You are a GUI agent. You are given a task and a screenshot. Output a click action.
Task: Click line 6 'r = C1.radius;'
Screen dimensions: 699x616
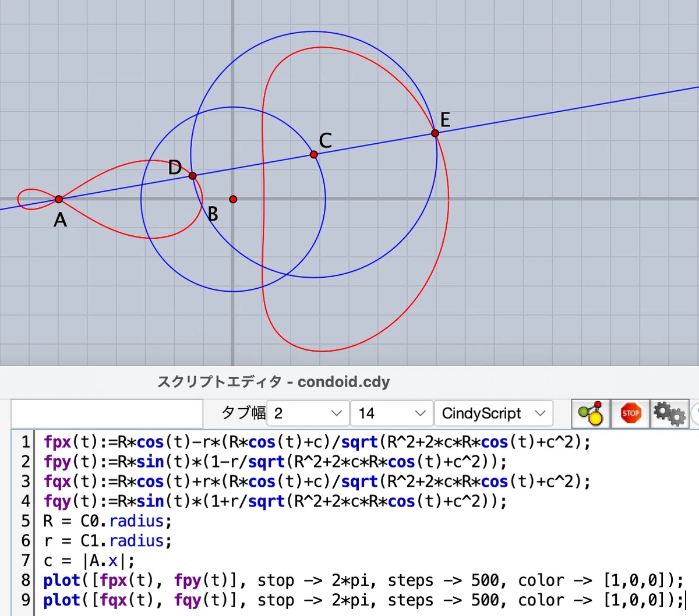[108, 541]
